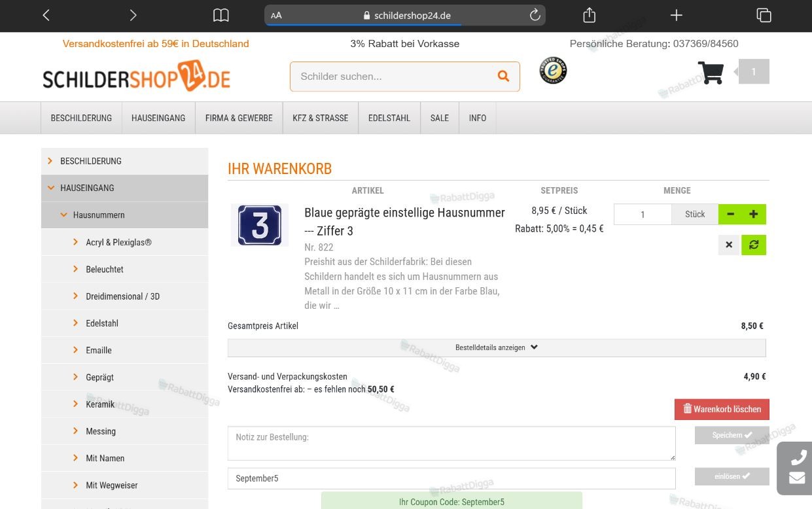Click Warenkorb löschen button
This screenshot has width=812, height=509.
click(x=722, y=409)
